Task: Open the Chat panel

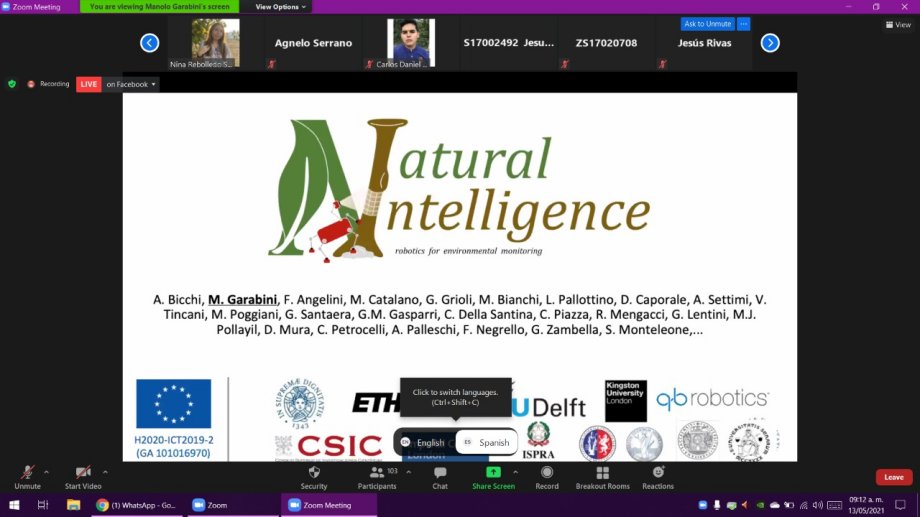Action: (440, 473)
